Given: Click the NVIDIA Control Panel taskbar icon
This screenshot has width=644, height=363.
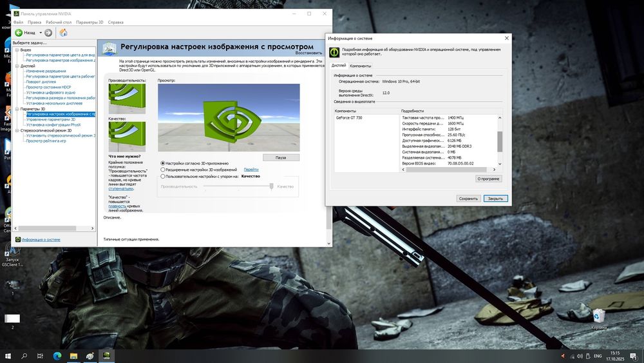Looking at the screenshot, I should pyautogui.click(x=106, y=356).
